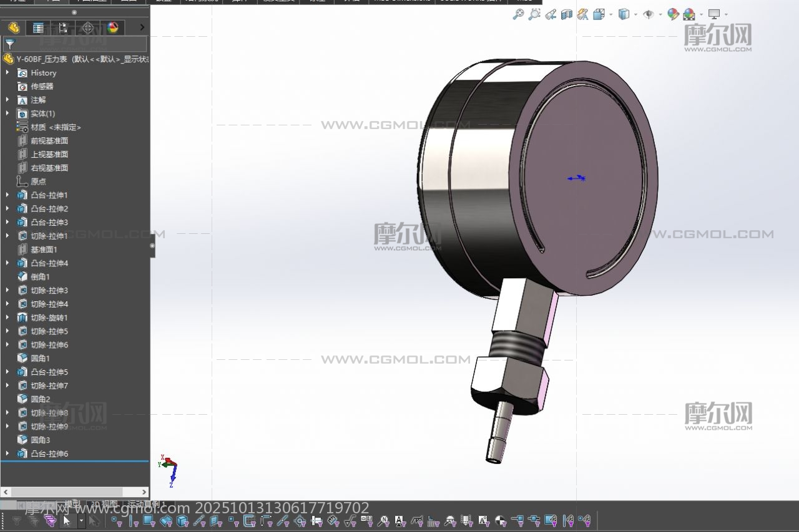
Task: Open the DisplayManager color sphere tab
Action: tap(112, 27)
